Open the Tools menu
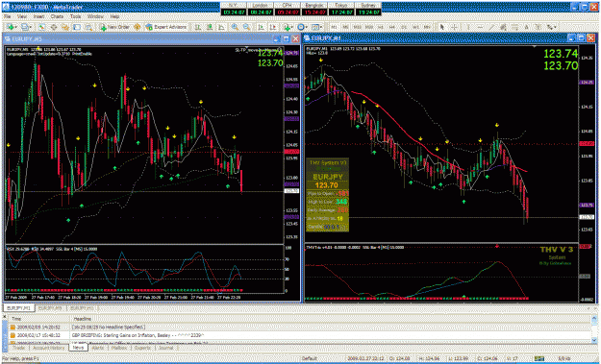The image size is (601, 364). pyautogui.click(x=76, y=17)
